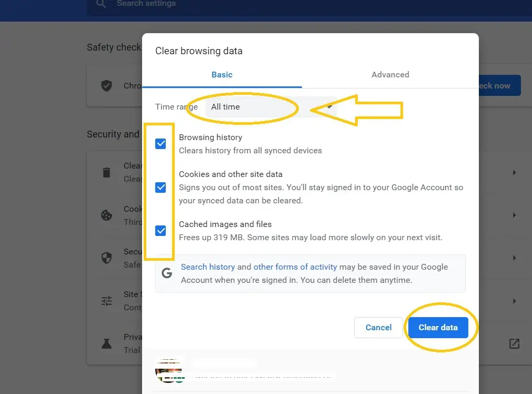
Task: Expand the Clear browsing data row arrow
Action: pyautogui.click(x=514, y=173)
